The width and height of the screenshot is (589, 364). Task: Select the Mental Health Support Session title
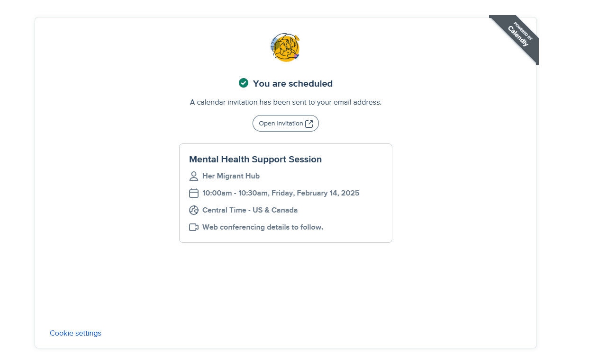point(255,160)
